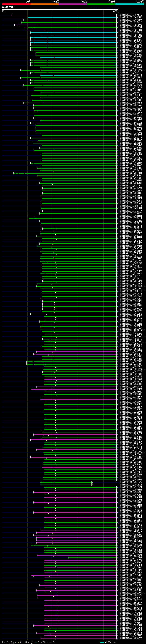
Task: Open the UniRef100_A9S4I1 hit
Action: (131, 32)
